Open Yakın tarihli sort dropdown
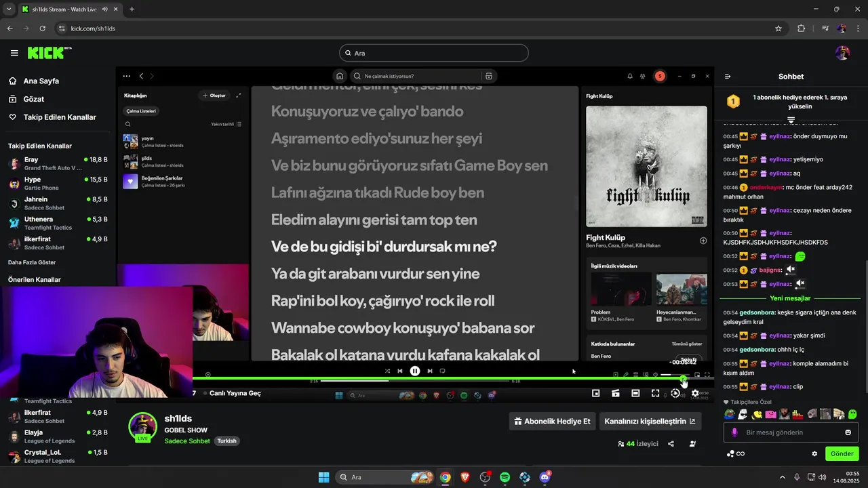 [x=226, y=124]
